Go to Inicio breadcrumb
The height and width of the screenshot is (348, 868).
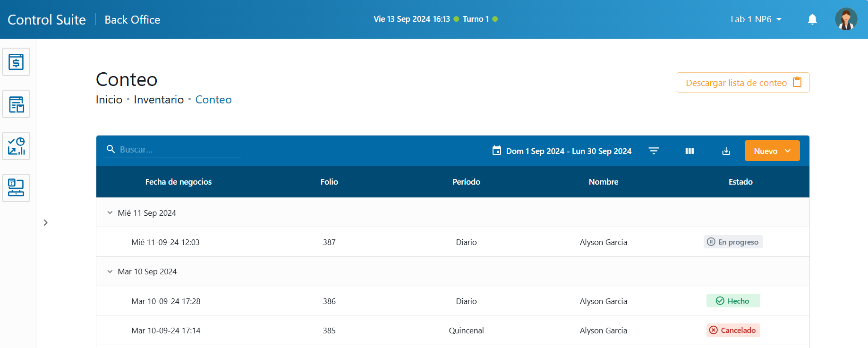point(109,100)
